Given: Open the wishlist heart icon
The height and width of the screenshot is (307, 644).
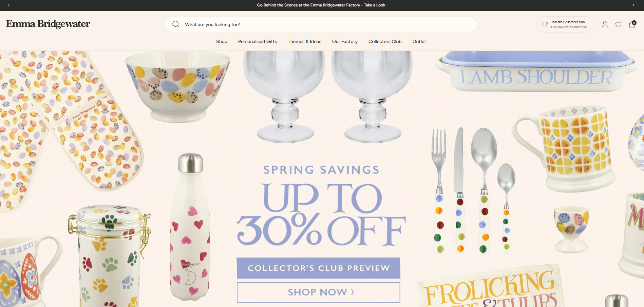Looking at the screenshot, I should click(618, 24).
